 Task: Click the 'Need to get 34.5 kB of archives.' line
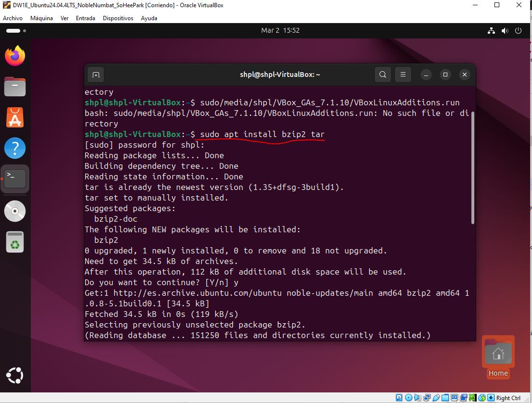click(161, 261)
